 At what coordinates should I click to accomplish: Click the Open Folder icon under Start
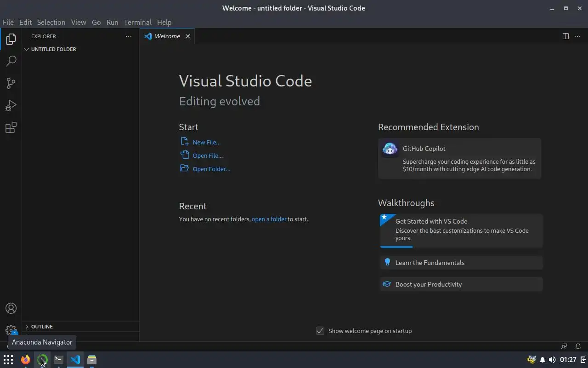(185, 168)
